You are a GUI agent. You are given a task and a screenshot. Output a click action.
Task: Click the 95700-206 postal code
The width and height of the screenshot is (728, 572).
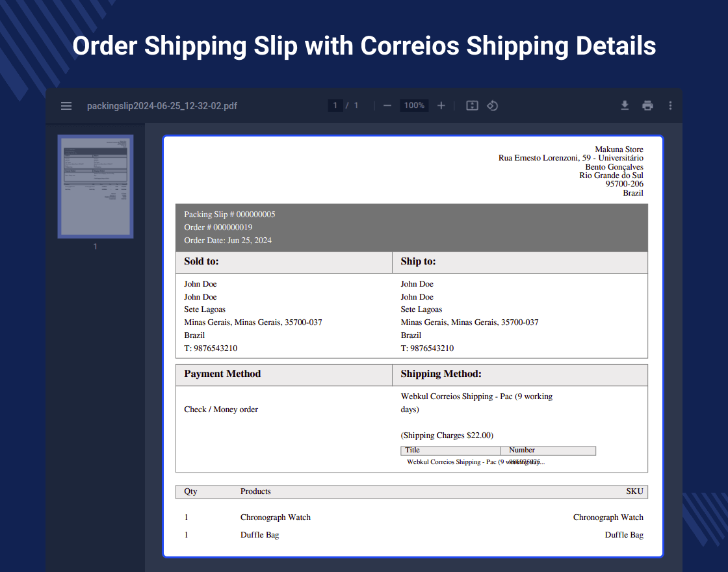[624, 184]
